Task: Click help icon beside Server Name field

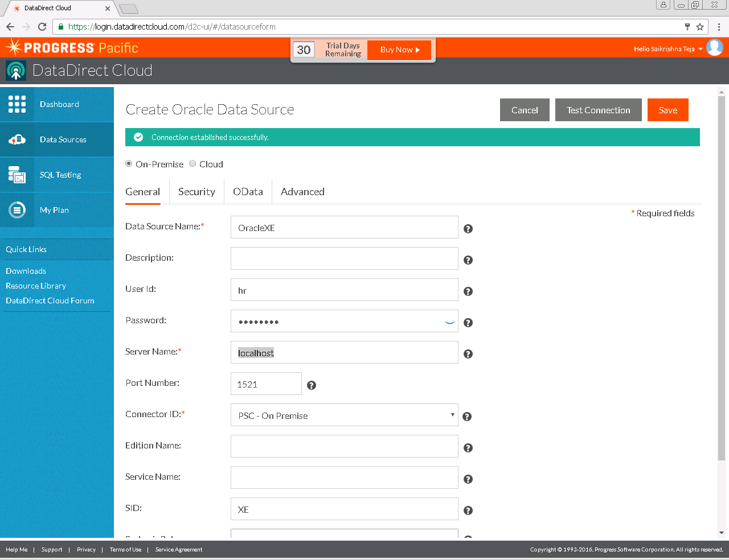Action: click(x=468, y=354)
